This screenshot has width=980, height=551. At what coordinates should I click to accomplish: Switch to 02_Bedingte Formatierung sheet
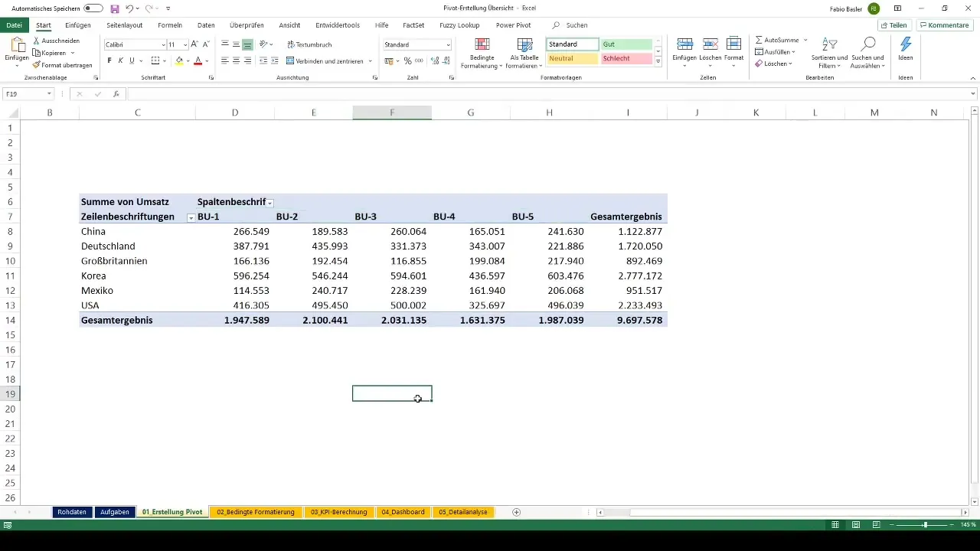coord(256,512)
